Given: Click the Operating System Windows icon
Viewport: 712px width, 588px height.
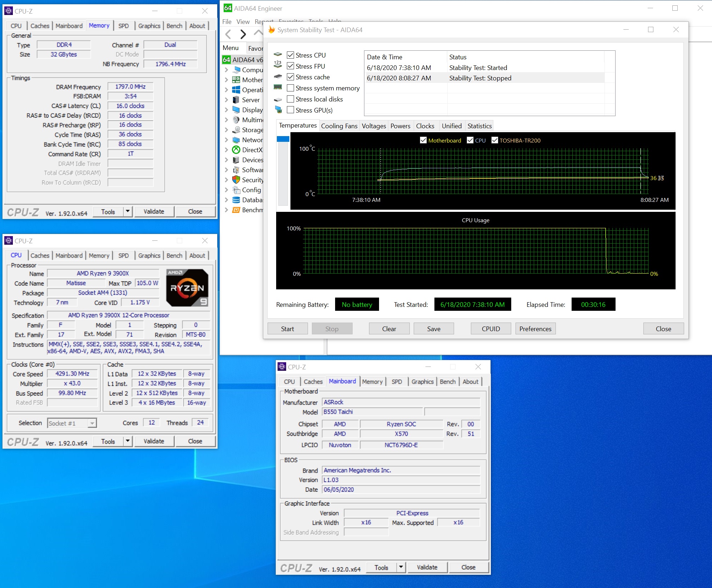Looking at the screenshot, I should coord(236,90).
